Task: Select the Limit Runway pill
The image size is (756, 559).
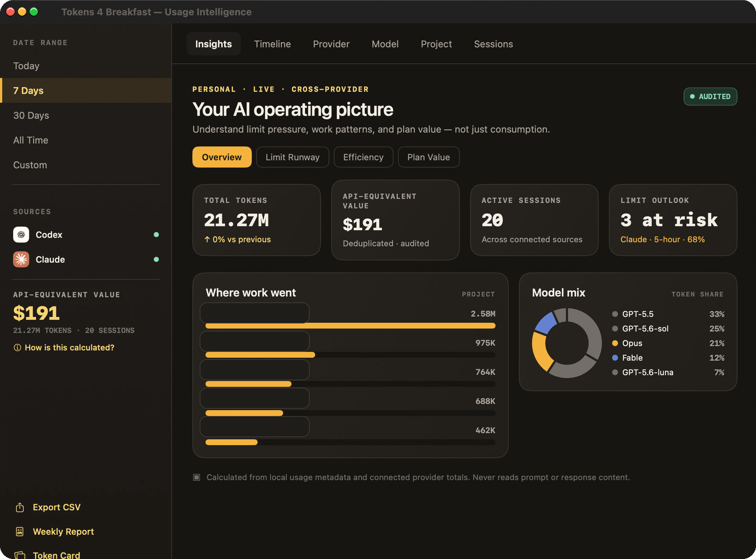Action: 293,157
